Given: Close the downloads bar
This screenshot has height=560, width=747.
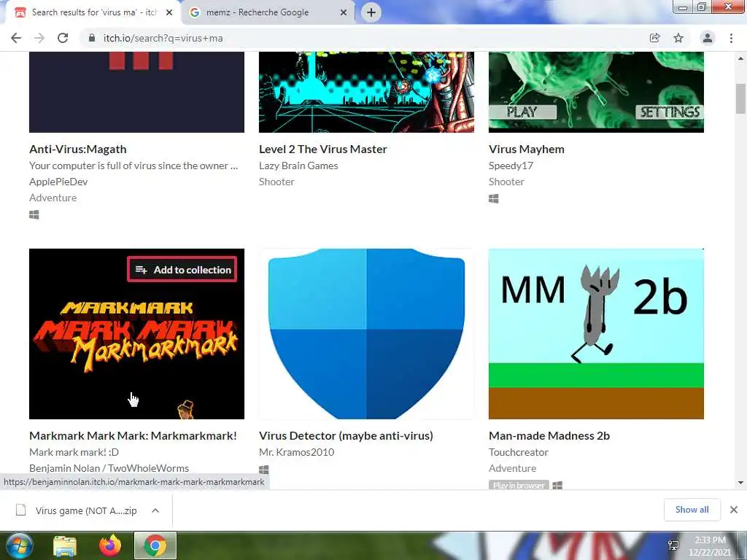Looking at the screenshot, I should pos(734,510).
